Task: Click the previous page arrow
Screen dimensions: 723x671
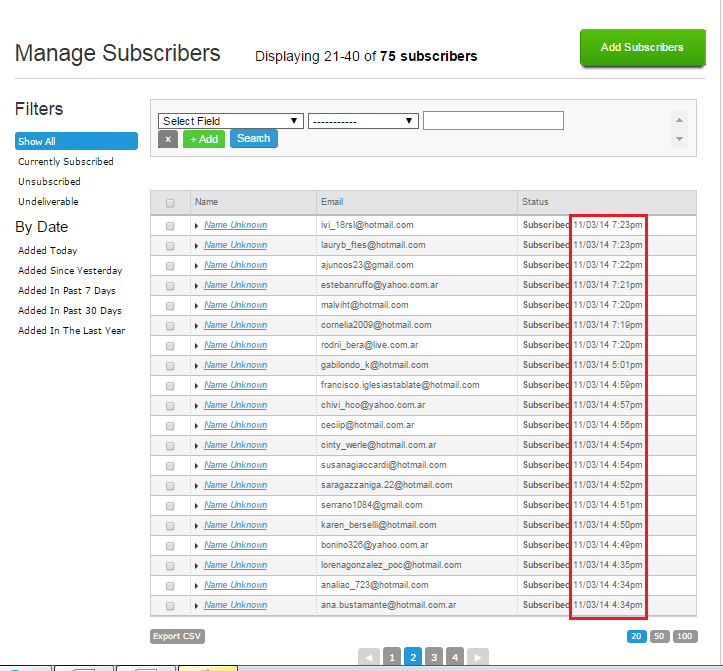Action: point(369,657)
